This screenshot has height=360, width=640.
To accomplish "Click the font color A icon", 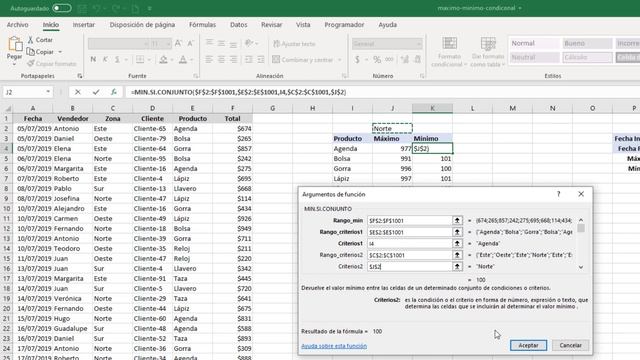I will 183,60.
